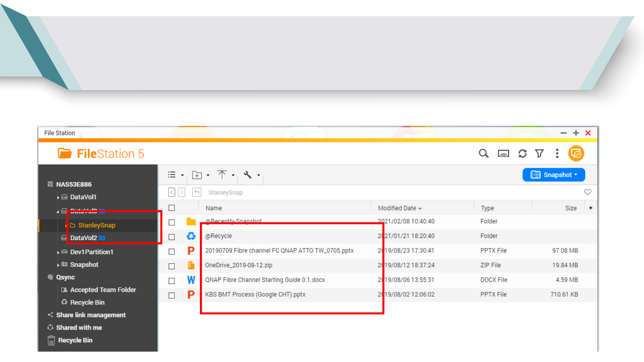The image size is (644, 362).
Task: Open Qsync section in sidebar
Action: click(65, 278)
